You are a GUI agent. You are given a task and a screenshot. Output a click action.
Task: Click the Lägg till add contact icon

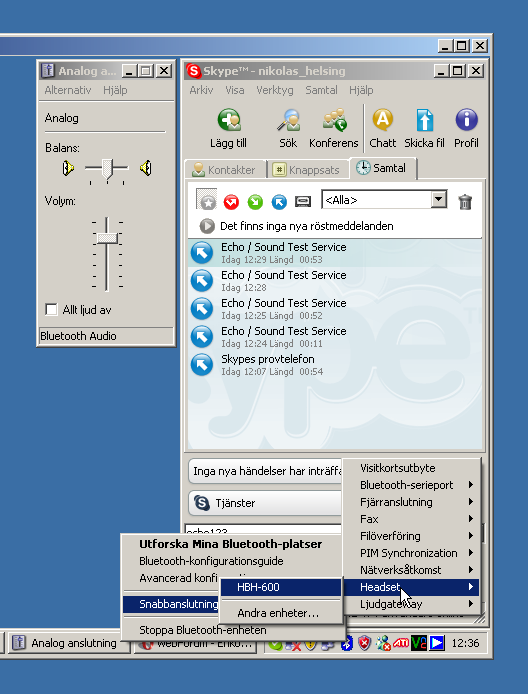click(x=229, y=120)
